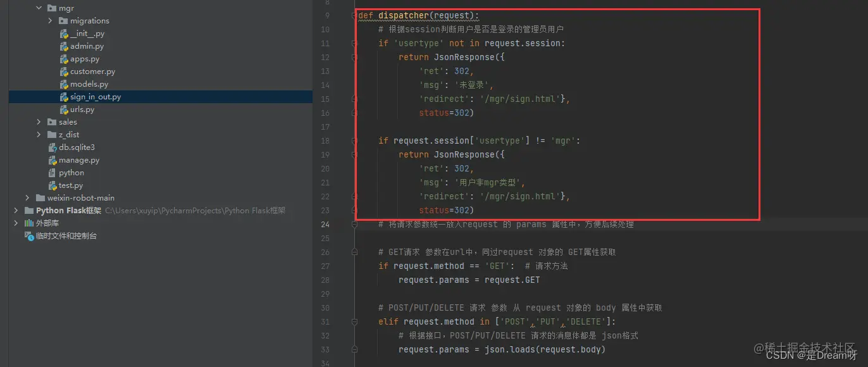Open apps.py from the project tree
The image size is (868, 367).
pyautogui.click(x=85, y=59)
